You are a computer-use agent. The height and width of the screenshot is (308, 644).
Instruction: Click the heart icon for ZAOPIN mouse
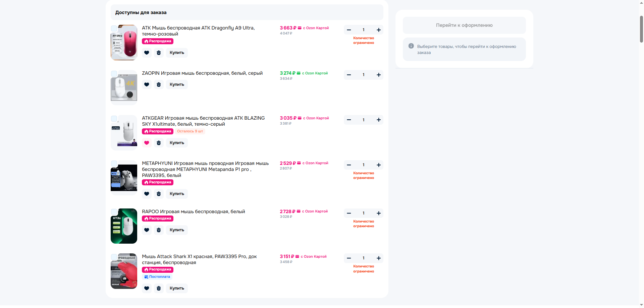tap(147, 84)
